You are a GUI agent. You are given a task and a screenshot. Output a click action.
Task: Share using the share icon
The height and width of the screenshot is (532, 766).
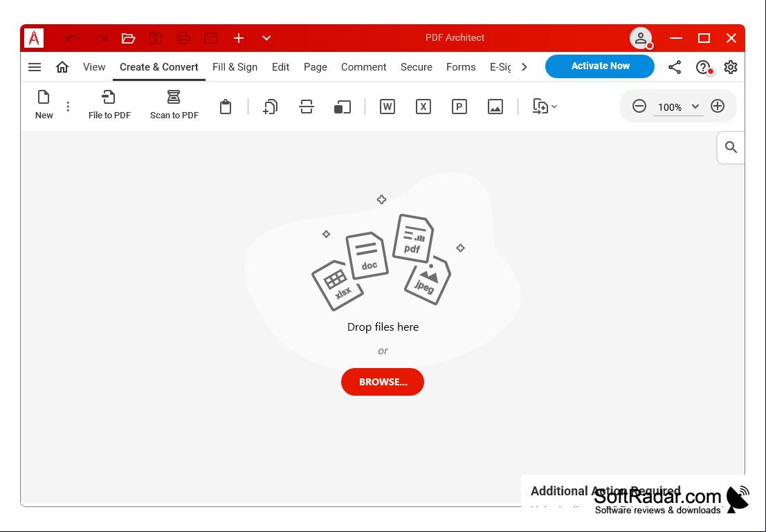point(675,67)
